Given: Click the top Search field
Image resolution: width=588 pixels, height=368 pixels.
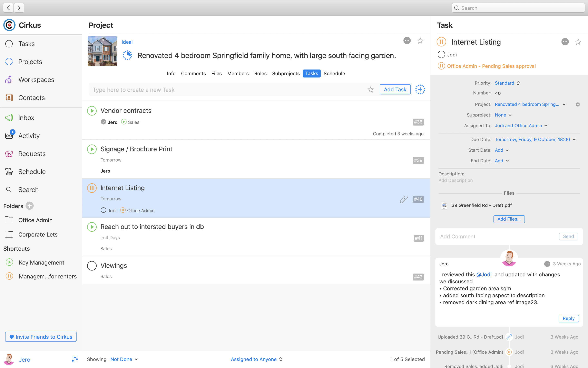Looking at the screenshot, I should (518, 8).
